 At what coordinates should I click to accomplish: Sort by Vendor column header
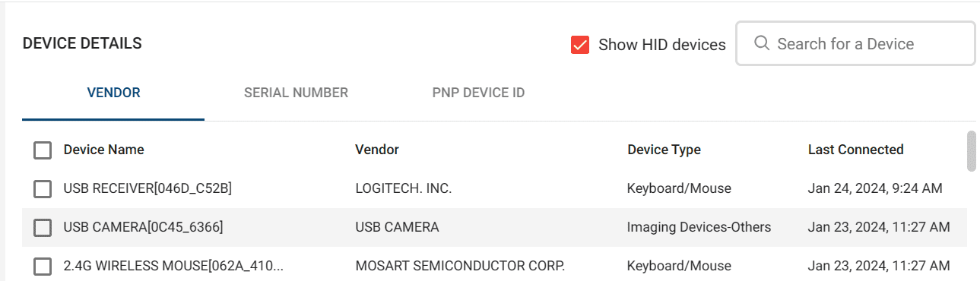pyautogui.click(x=377, y=150)
